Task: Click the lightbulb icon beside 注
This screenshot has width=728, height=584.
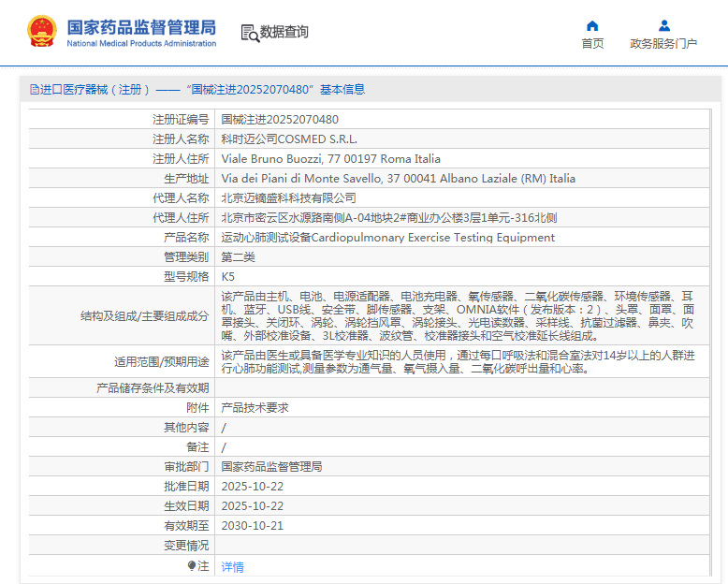Action: tap(192, 565)
